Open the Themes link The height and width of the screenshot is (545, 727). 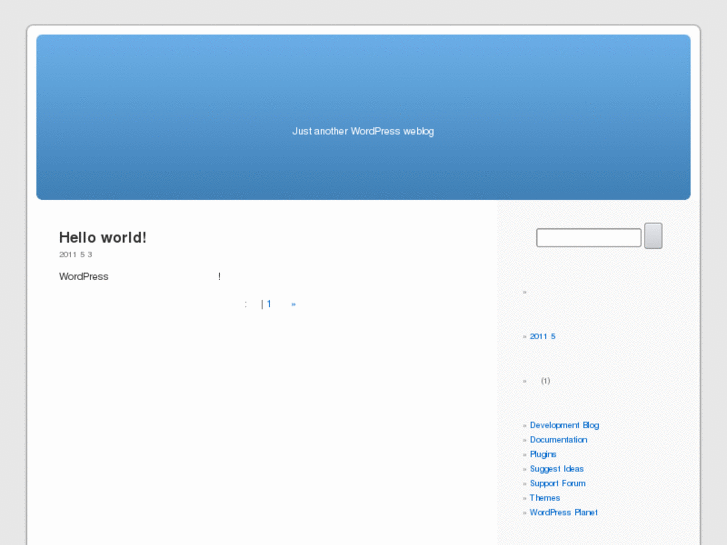point(545,498)
